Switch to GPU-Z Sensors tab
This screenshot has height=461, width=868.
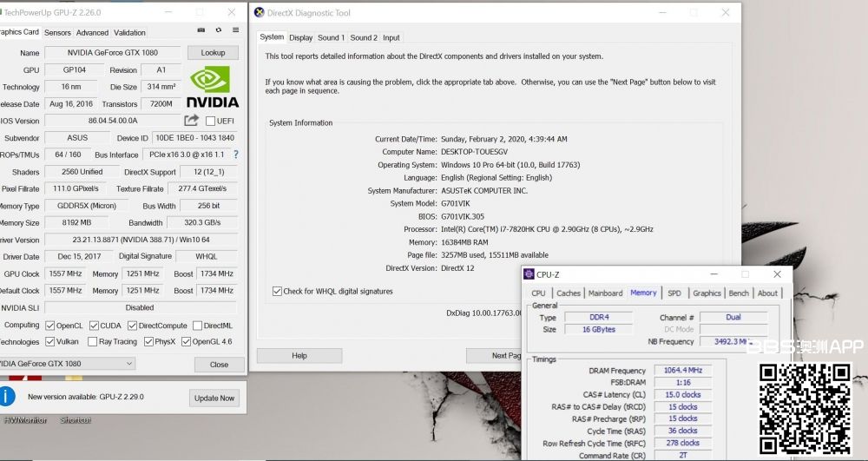pyautogui.click(x=57, y=33)
